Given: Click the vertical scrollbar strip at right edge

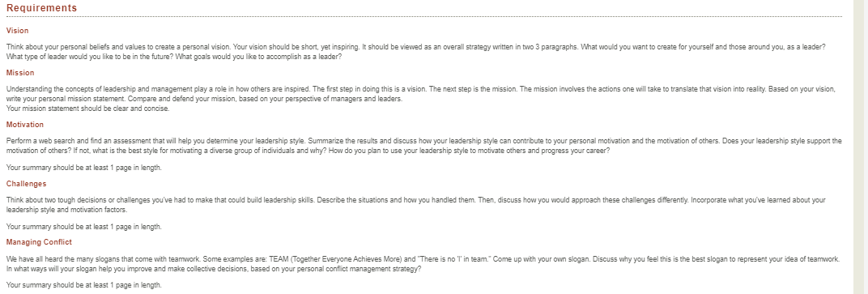Looking at the screenshot, I should pos(860,147).
